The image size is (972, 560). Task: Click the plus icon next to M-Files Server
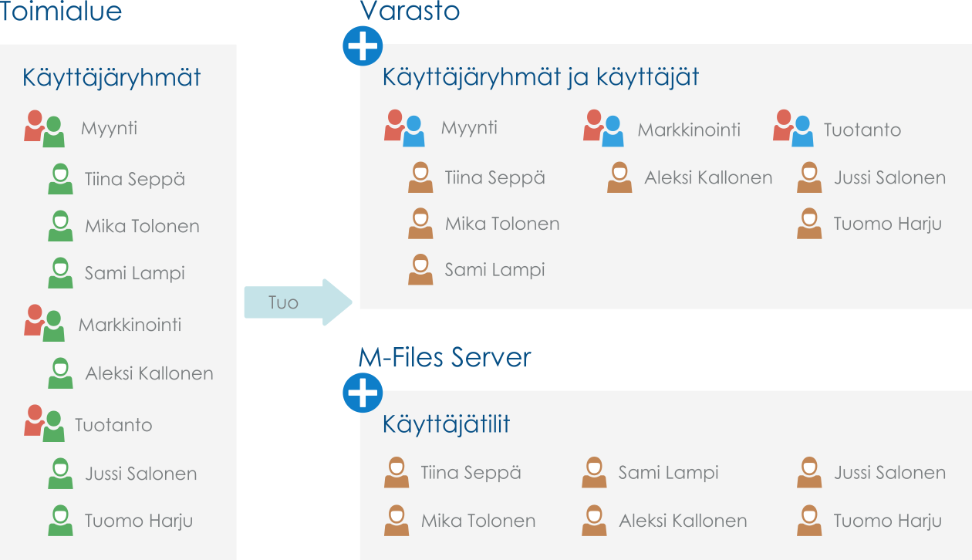362,393
